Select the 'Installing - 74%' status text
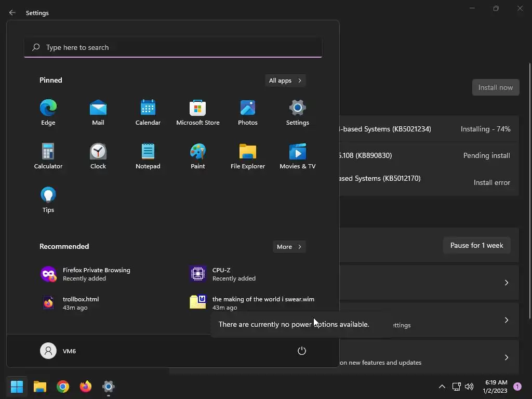The height and width of the screenshot is (399, 532). [486, 129]
